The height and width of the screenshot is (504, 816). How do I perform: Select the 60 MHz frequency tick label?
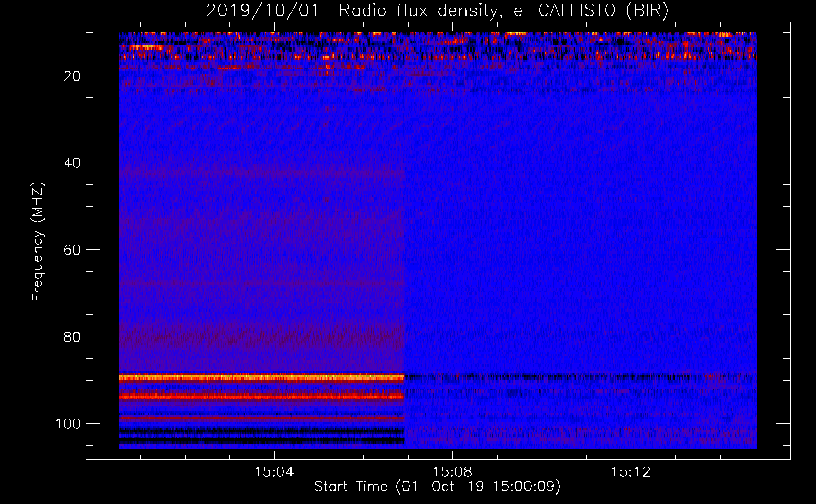click(73, 250)
